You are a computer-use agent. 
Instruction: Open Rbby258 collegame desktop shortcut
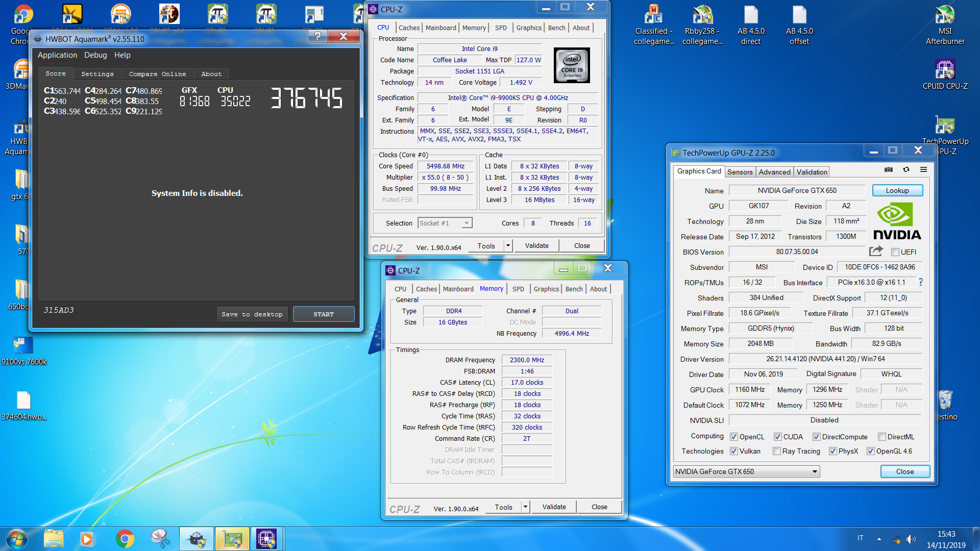click(702, 24)
